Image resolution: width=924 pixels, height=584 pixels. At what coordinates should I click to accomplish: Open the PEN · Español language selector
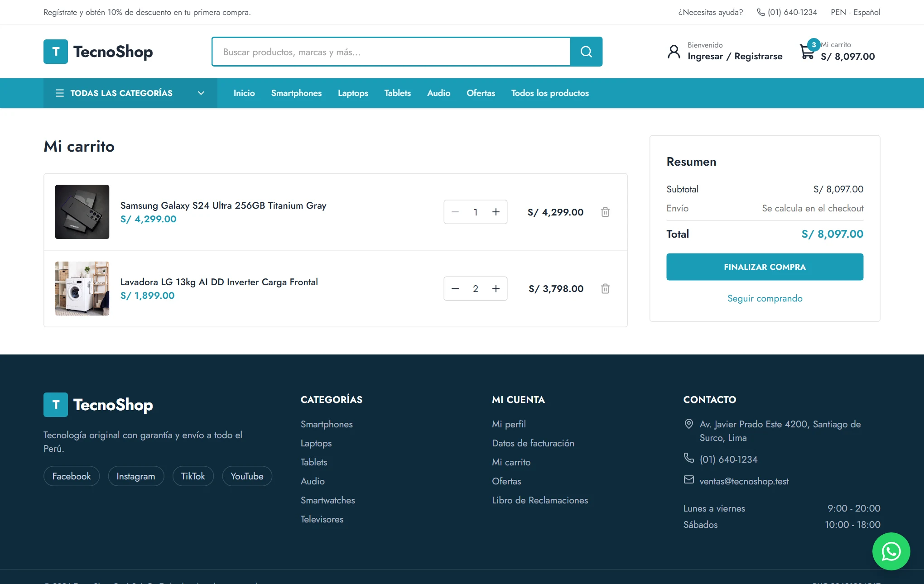pyautogui.click(x=856, y=12)
